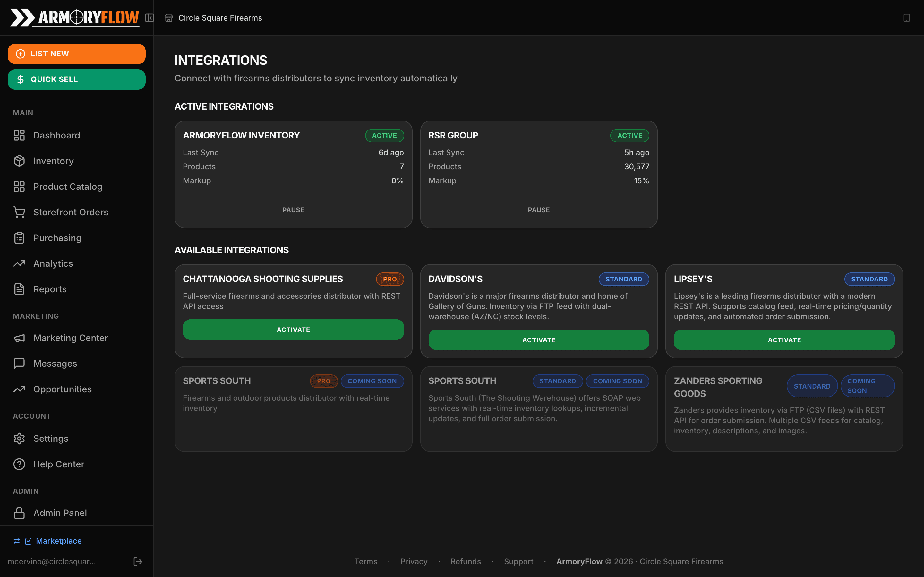Click the Reports document icon
The width and height of the screenshot is (924, 577).
click(19, 289)
